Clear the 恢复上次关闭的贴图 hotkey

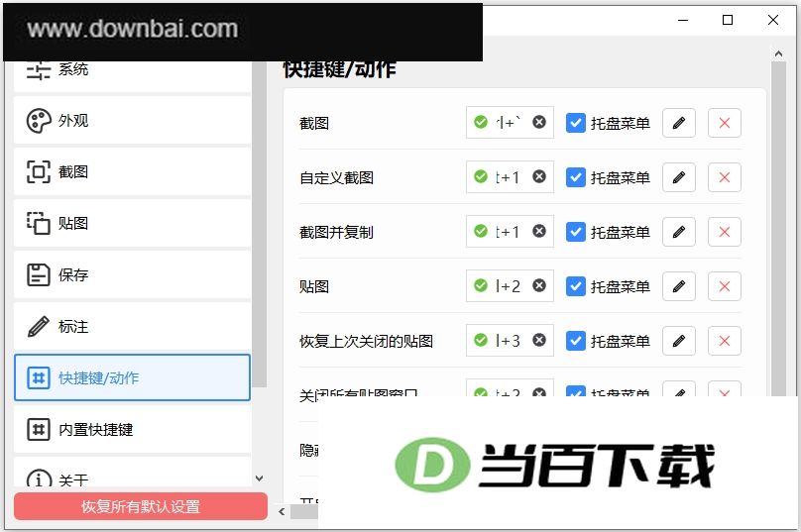[539, 340]
